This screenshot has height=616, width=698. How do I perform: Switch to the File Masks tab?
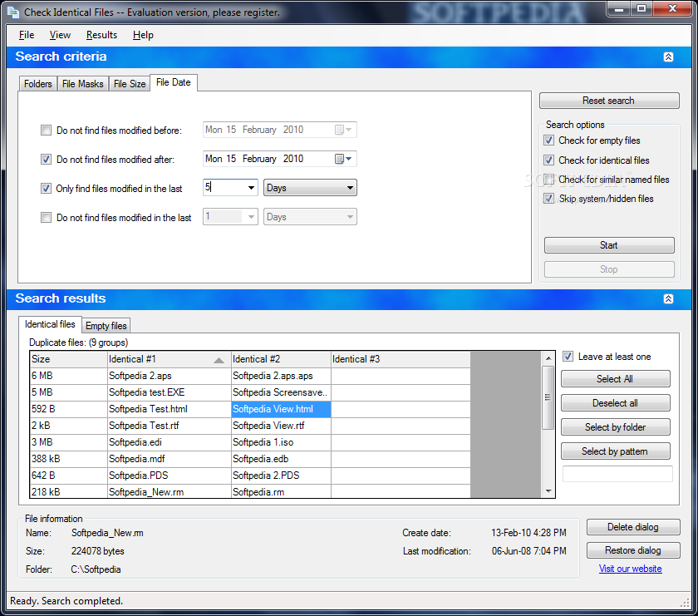pos(83,84)
